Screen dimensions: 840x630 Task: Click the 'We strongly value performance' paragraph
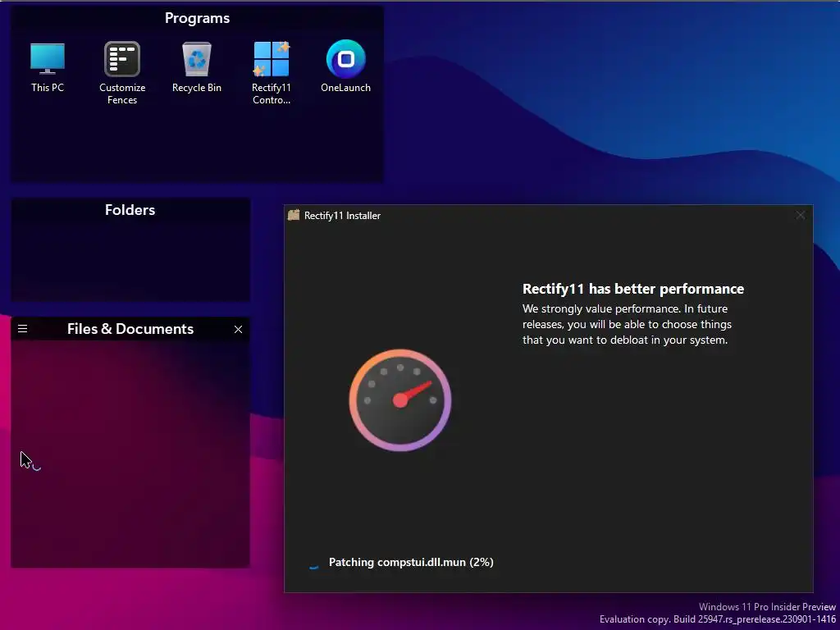(x=628, y=324)
